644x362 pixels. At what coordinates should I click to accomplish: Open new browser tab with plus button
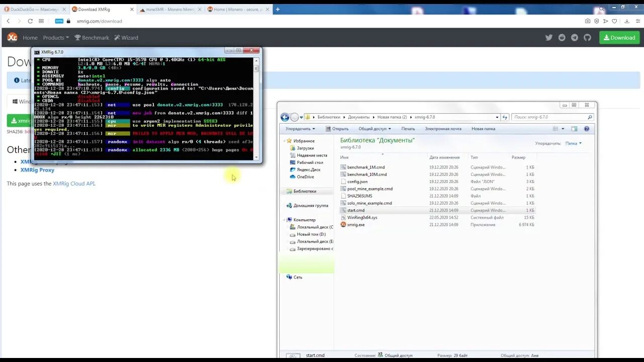277,9
